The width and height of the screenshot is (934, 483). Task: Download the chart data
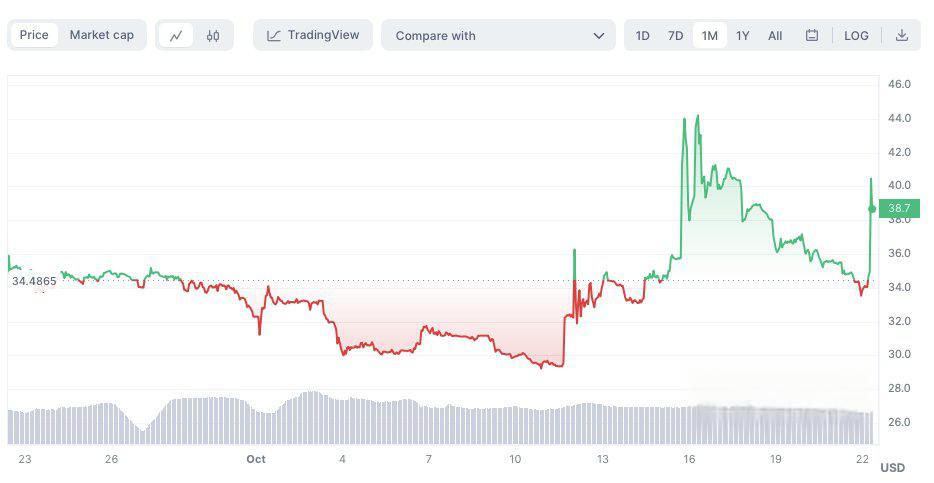pos(901,36)
